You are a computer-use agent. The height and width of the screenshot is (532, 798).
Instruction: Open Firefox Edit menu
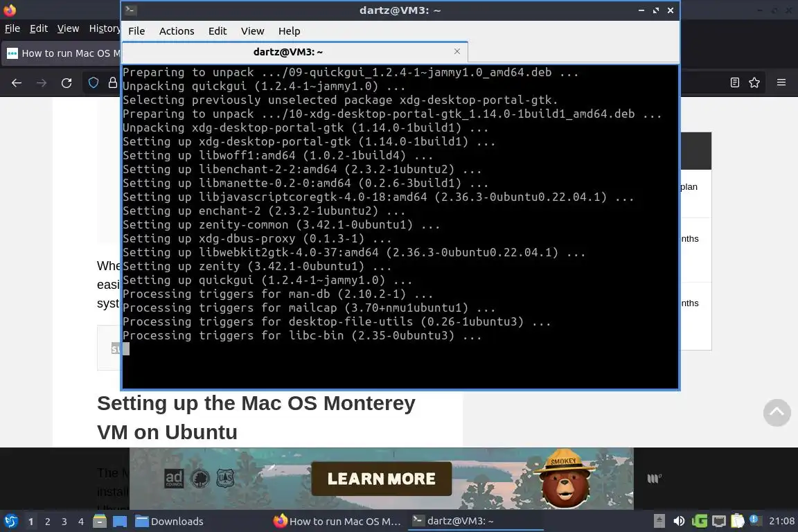point(39,28)
